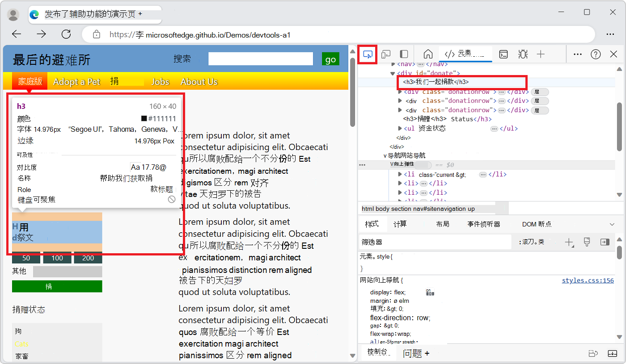
Task: Refresh the page
Action: [66, 34]
